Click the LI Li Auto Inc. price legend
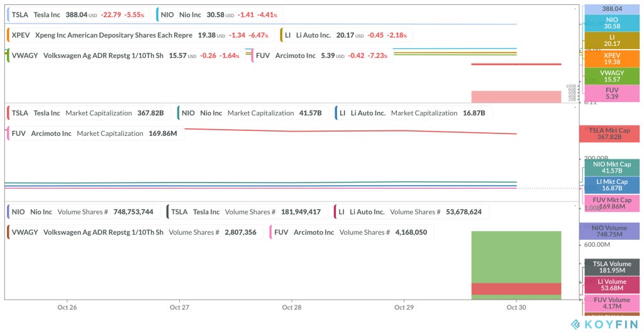The height and width of the screenshot is (333, 644). [x=347, y=35]
